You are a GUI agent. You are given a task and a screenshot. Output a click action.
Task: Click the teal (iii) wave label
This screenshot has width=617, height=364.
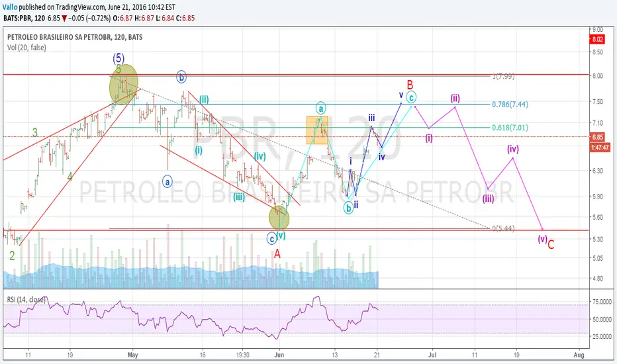click(239, 197)
